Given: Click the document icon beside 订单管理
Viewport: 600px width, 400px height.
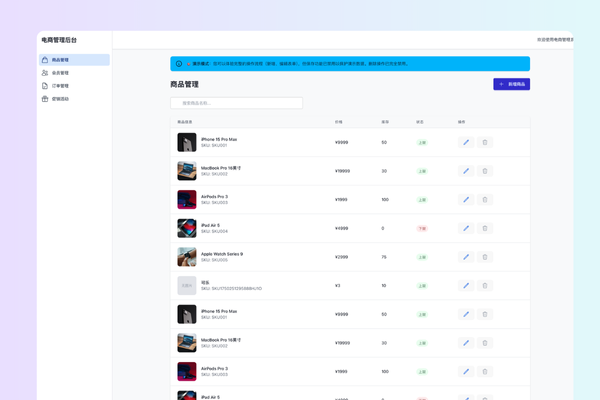Looking at the screenshot, I should pyautogui.click(x=45, y=86).
